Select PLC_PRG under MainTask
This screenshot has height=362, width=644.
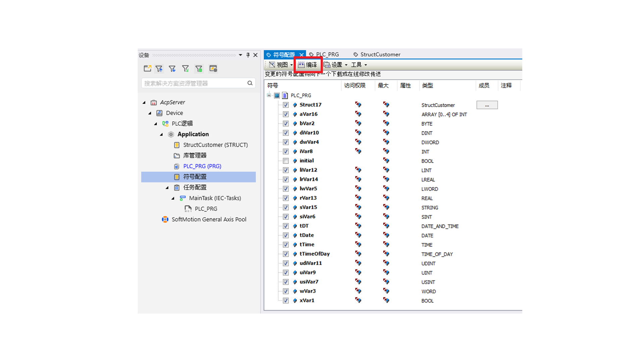(x=206, y=209)
